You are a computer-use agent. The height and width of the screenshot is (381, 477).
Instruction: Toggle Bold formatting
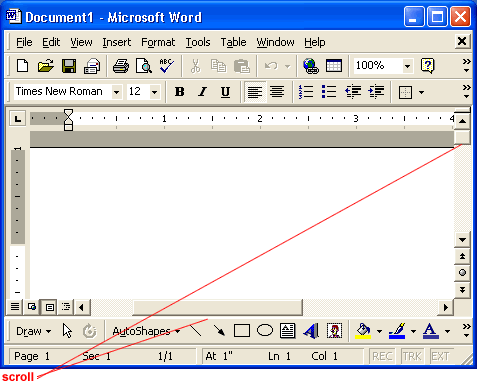pos(180,92)
